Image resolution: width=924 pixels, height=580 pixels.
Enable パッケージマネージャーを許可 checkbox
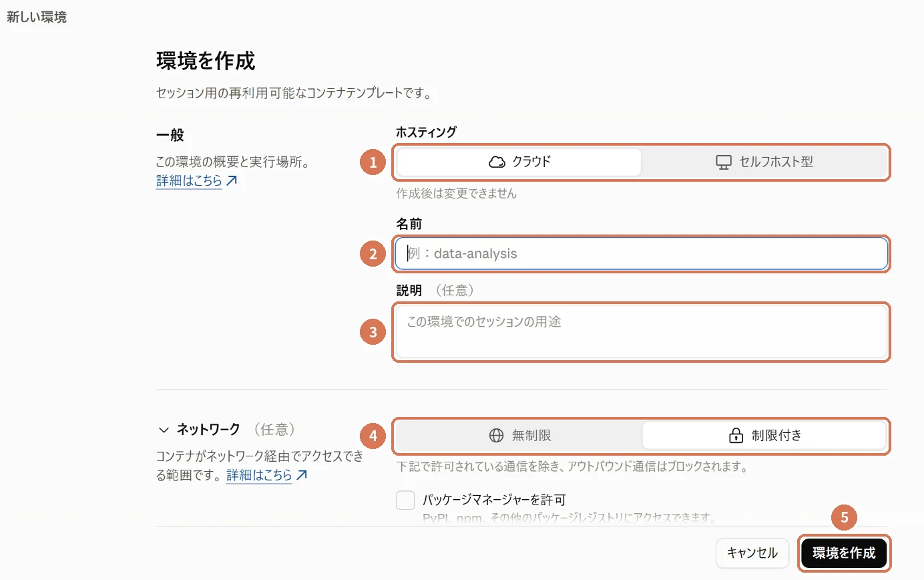(405, 500)
